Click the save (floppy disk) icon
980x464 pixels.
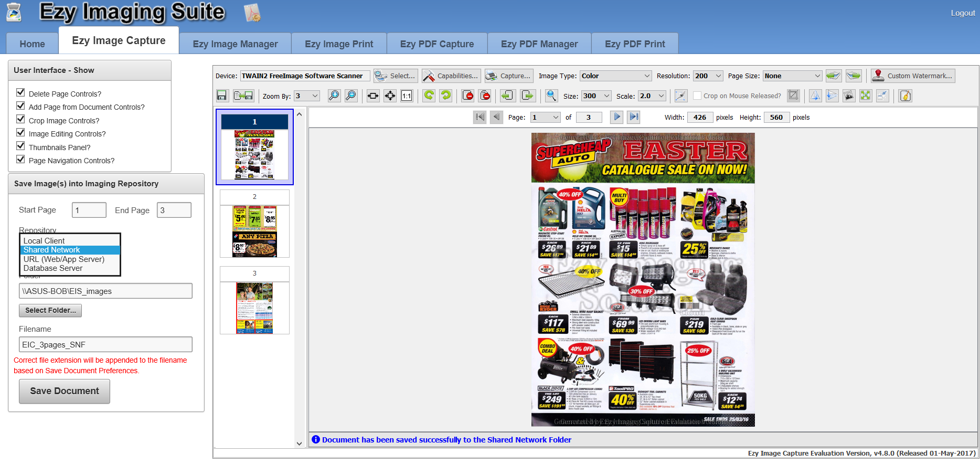222,96
